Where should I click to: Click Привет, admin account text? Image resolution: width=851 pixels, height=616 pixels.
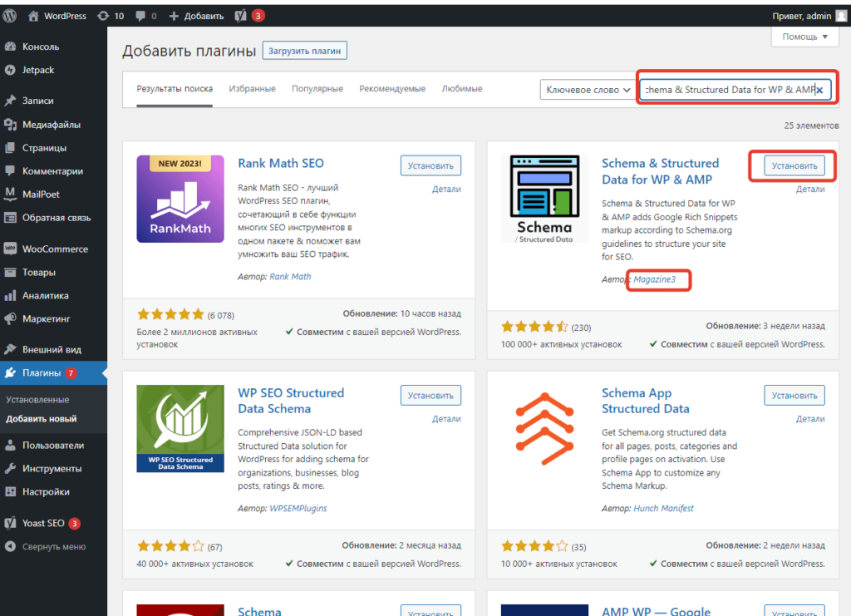(802, 16)
